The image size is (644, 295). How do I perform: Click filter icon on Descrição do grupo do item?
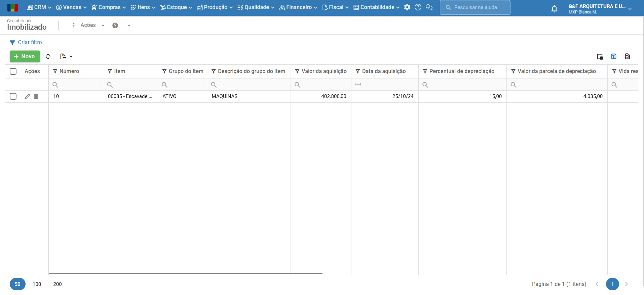coord(214,71)
